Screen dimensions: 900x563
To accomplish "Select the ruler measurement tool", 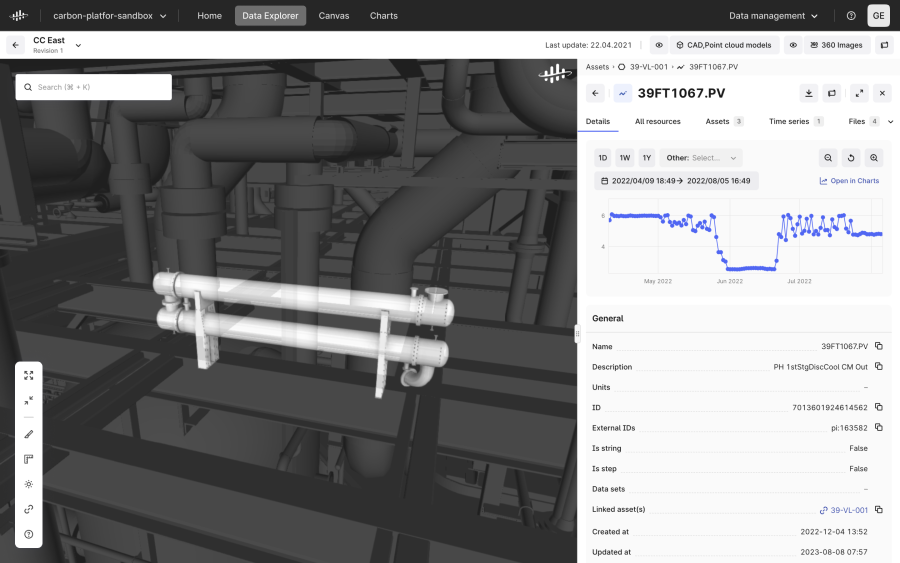I will click(x=29, y=459).
